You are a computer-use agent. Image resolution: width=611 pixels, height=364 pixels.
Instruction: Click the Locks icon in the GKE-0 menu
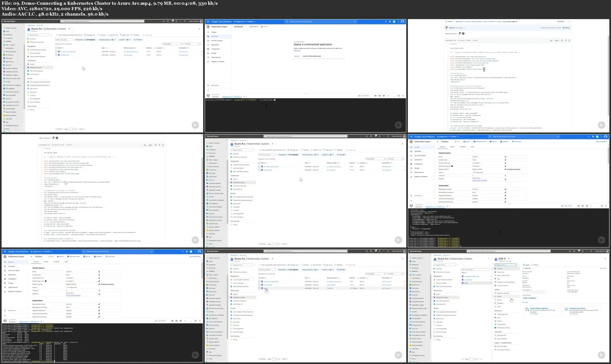pyautogui.click(x=495, y=306)
